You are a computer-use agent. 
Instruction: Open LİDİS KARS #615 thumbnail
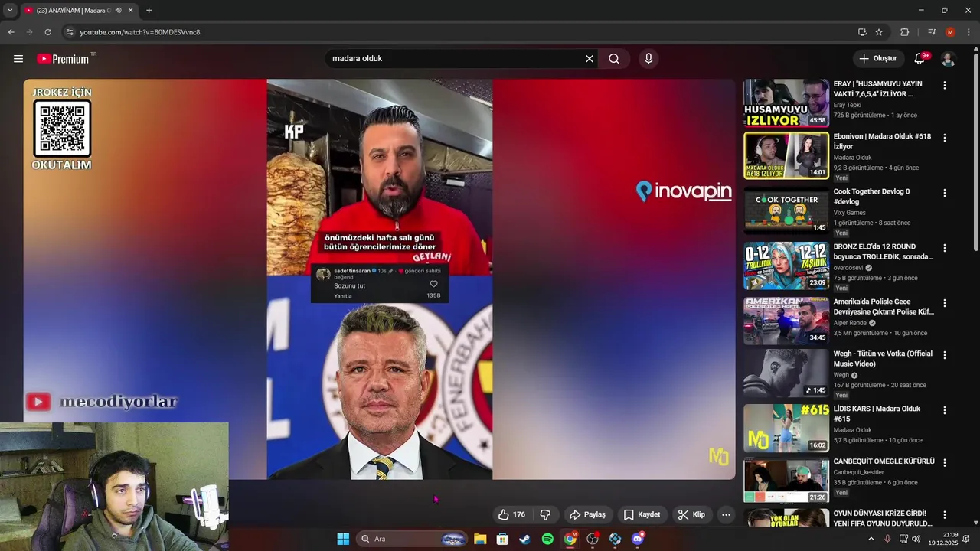pos(786,428)
